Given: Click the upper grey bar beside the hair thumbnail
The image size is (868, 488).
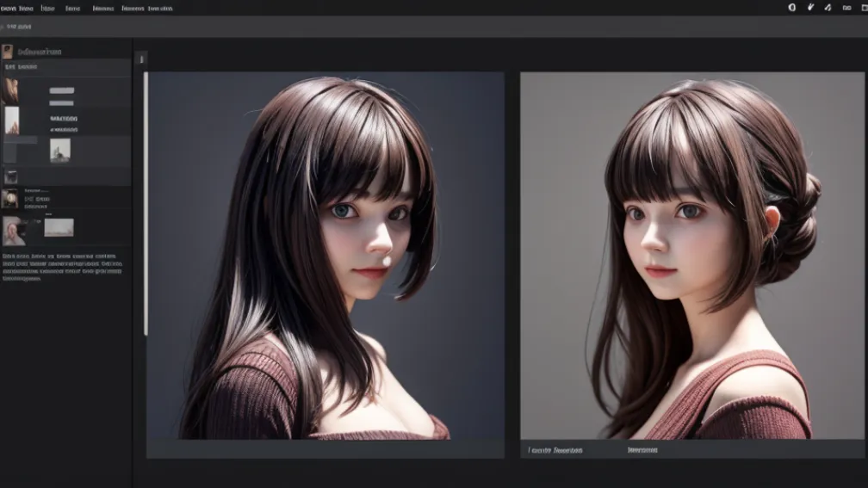Looking at the screenshot, I should pyautogui.click(x=61, y=90).
